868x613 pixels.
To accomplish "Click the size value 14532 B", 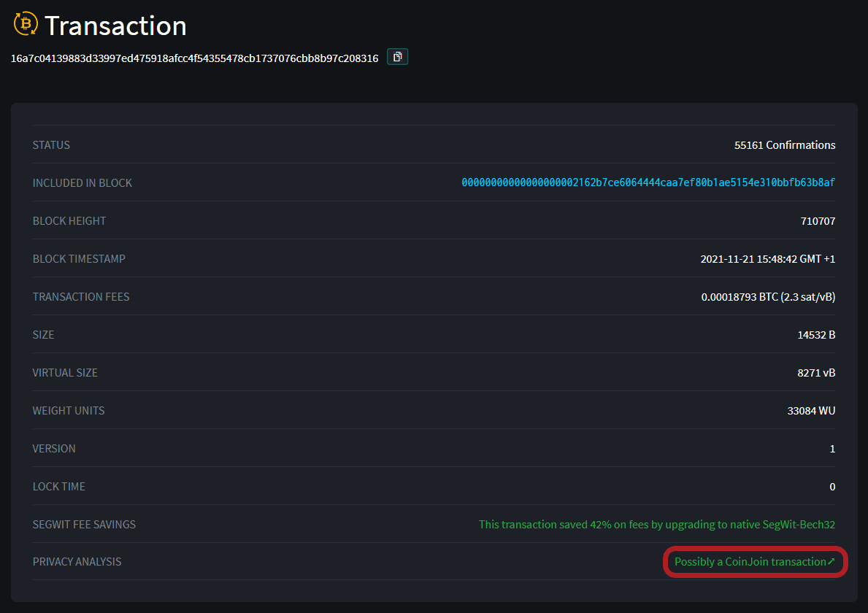I will (x=816, y=335).
